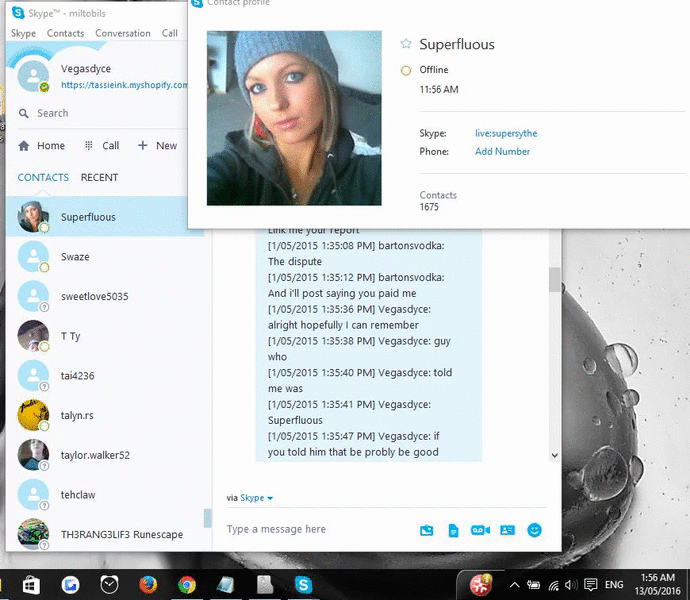The height and width of the screenshot is (600, 690).
Task: Click the send contacts card icon
Action: (507, 530)
